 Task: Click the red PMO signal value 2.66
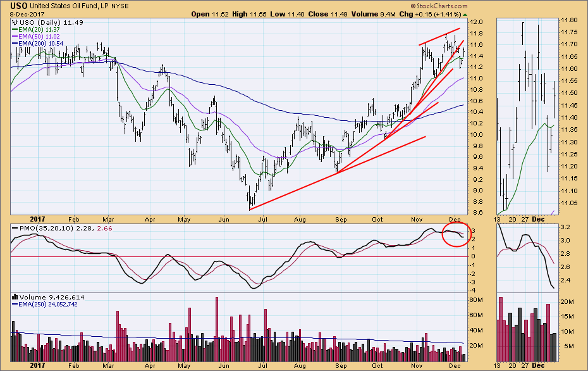104,229
